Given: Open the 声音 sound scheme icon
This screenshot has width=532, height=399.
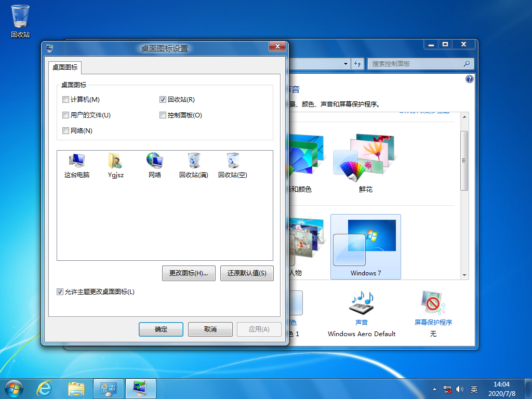Looking at the screenshot, I should pos(362,303).
